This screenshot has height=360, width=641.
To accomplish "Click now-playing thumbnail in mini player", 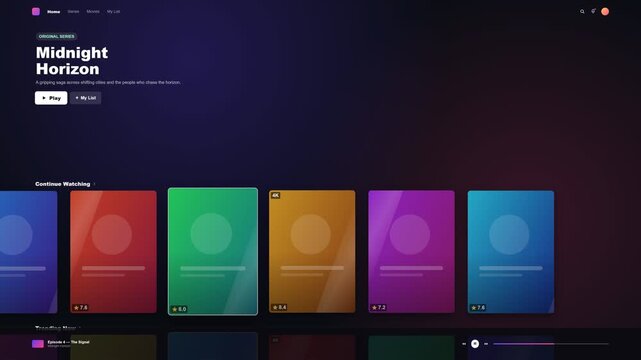I will coord(38,344).
